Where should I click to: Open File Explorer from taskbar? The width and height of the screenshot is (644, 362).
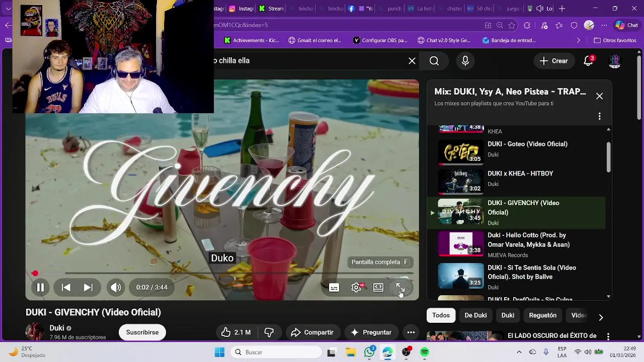click(350, 352)
